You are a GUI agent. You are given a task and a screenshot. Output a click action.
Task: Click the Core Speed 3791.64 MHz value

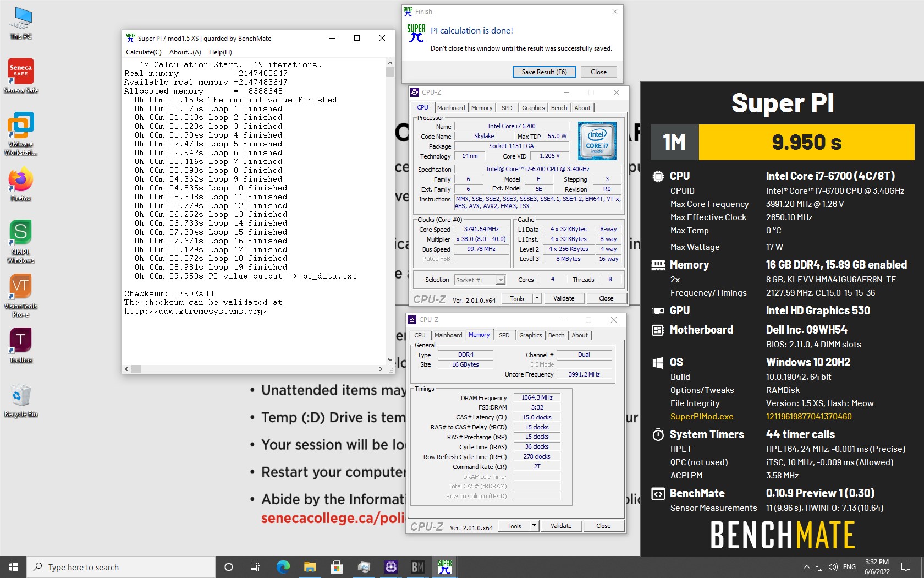click(481, 230)
